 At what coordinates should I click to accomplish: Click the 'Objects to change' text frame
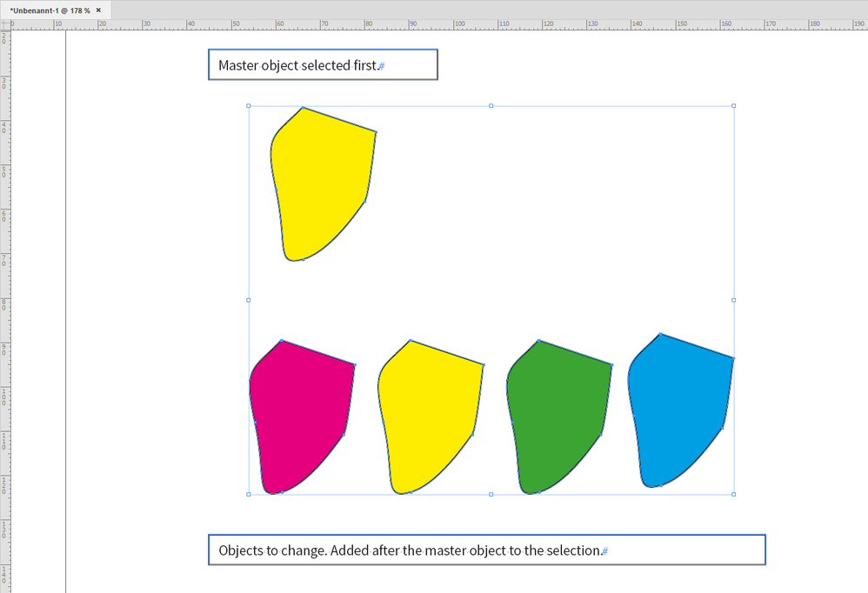pyautogui.click(x=486, y=550)
